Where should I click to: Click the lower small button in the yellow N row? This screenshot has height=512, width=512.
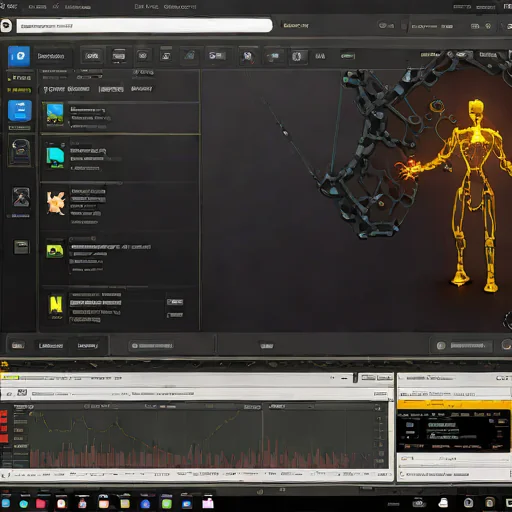[x=175, y=315]
